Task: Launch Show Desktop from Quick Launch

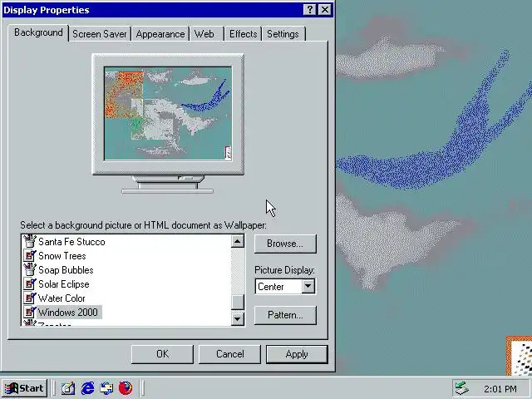Action: [x=68, y=388]
